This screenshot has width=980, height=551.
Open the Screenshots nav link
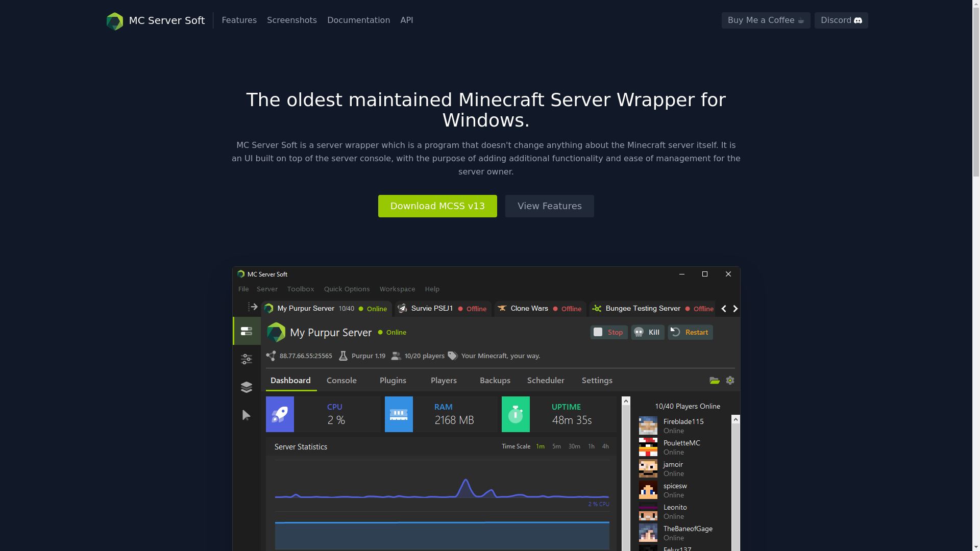292,20
